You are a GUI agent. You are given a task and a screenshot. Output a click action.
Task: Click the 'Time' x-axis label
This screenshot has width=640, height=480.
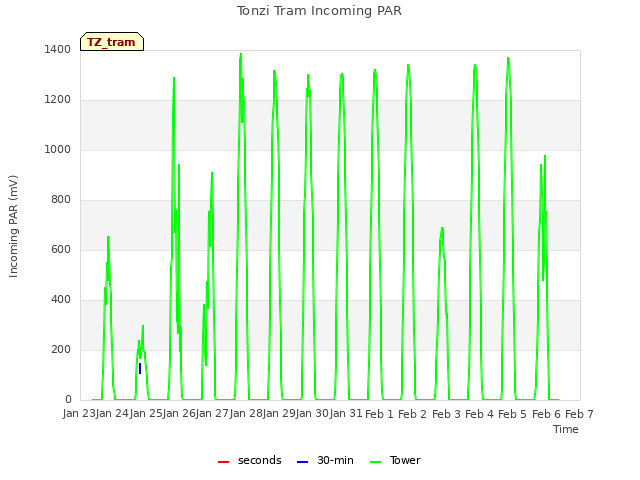pyautogui.click(x=566, y=429)
